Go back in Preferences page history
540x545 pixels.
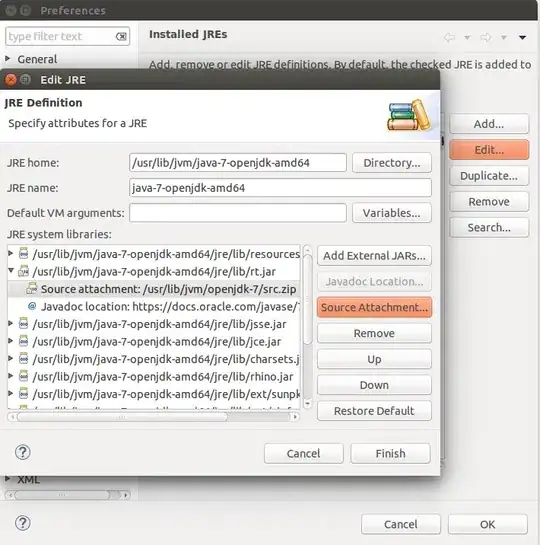(x=450, y=37)
